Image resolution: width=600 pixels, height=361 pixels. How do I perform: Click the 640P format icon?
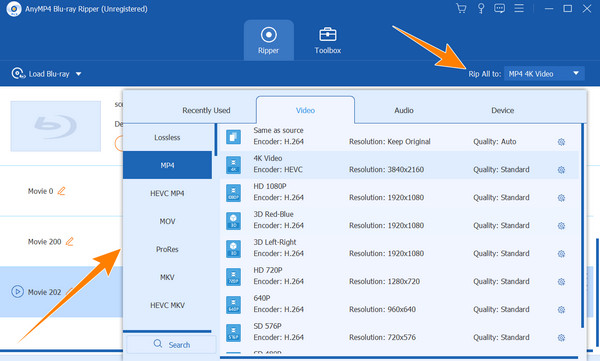[x=233, y=304]
